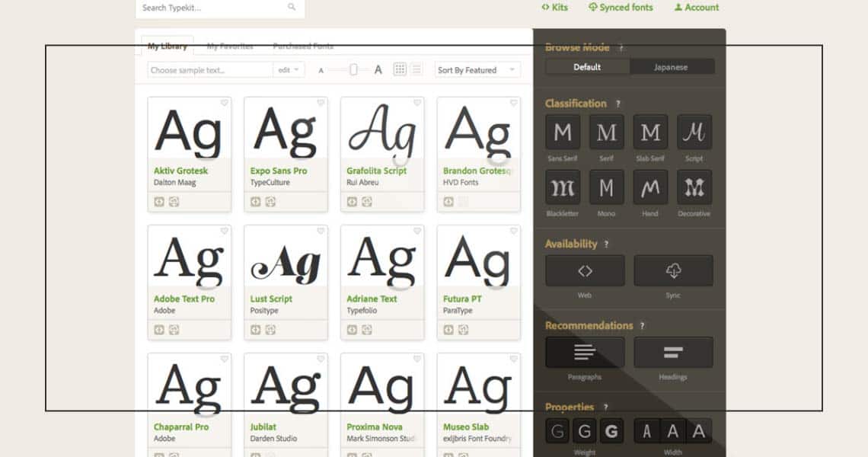Image resolution: width=868 pixels, height=457 pixels.
Task: Filter fonts by Slab Serif classification
Action: point(650,133)
